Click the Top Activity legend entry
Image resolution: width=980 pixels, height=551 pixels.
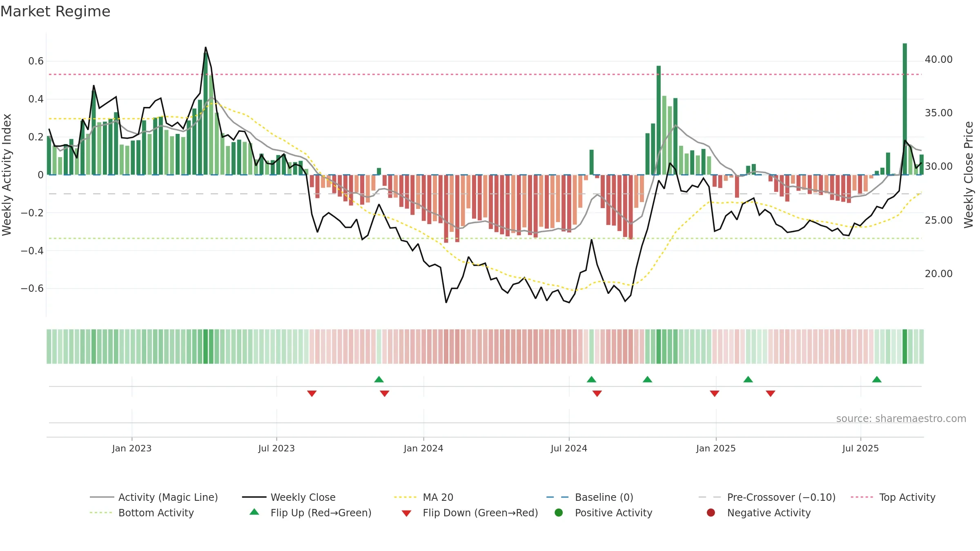click(893, 497)
